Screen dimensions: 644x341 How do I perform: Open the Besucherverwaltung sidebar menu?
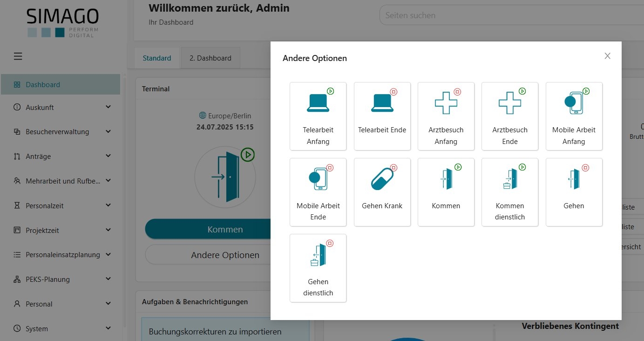61,132
